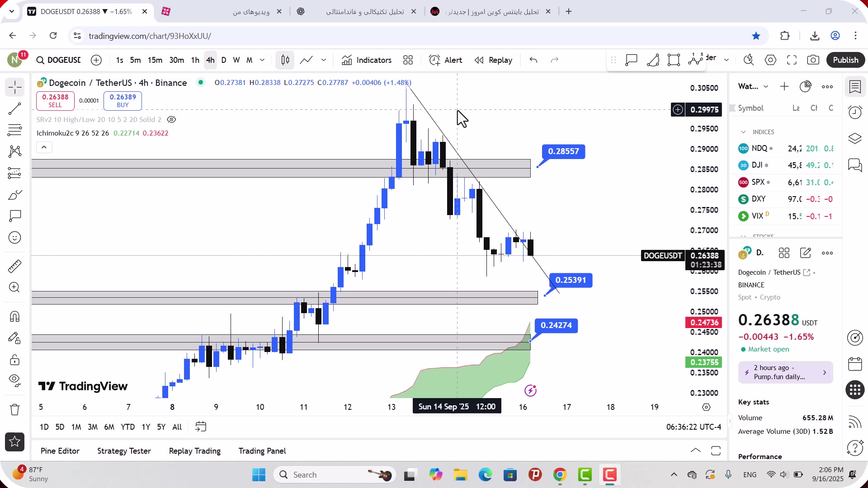Undo the last chart action

point(533,60)
